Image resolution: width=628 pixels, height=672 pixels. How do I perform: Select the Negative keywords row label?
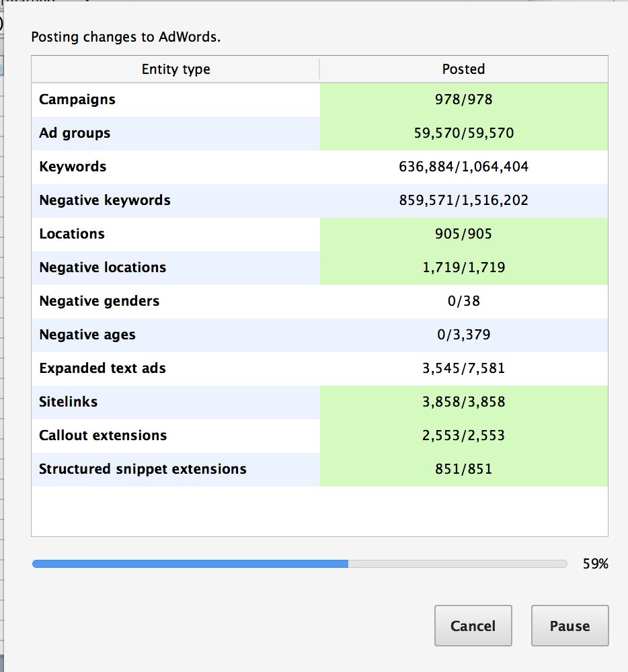(x=105, y=200)
